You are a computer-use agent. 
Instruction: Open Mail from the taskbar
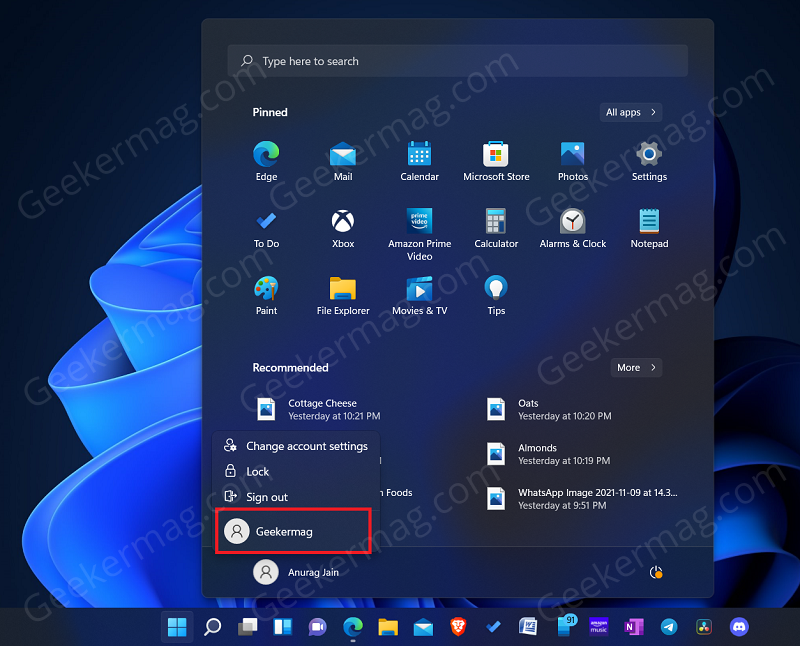click(423, 627)
